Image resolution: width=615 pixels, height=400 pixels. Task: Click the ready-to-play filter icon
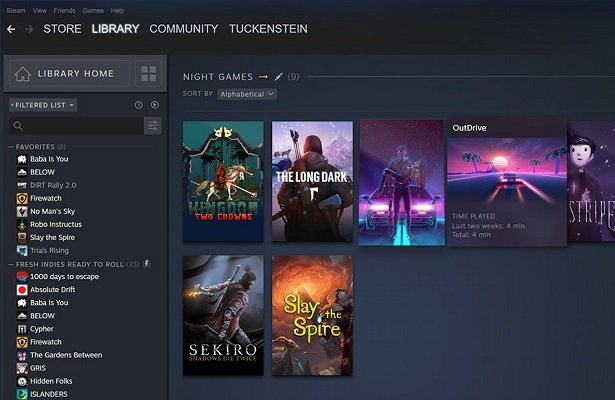tap(154, 105)
